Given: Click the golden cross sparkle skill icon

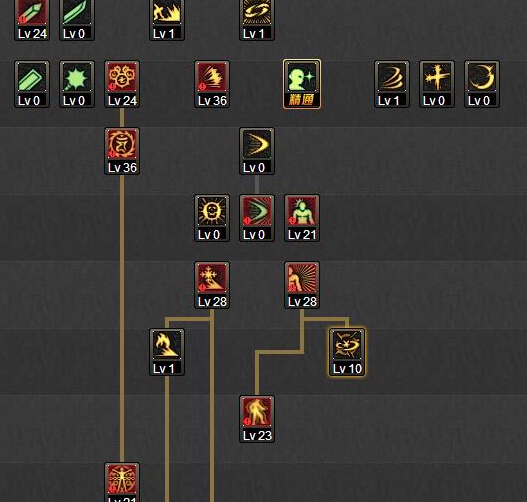Looking at the screenshot, I should [x=437, y=84].
